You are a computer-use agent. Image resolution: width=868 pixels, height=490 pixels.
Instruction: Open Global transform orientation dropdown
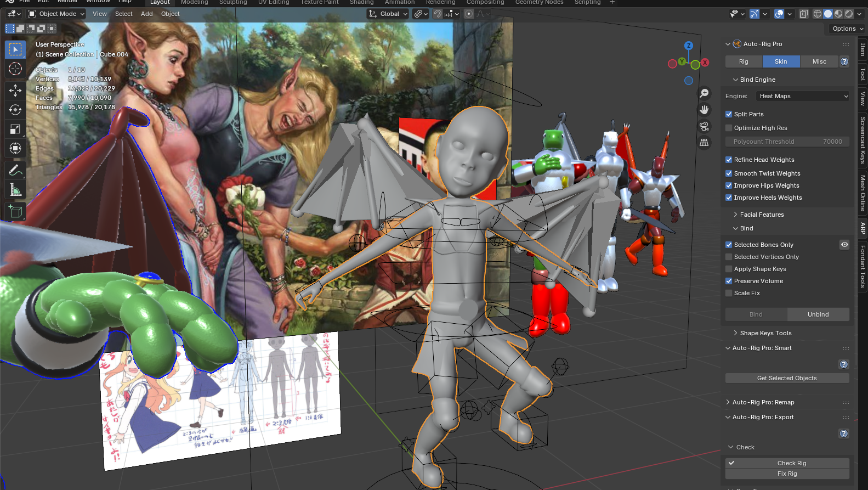pyautogui.click(x=388, y=14)
